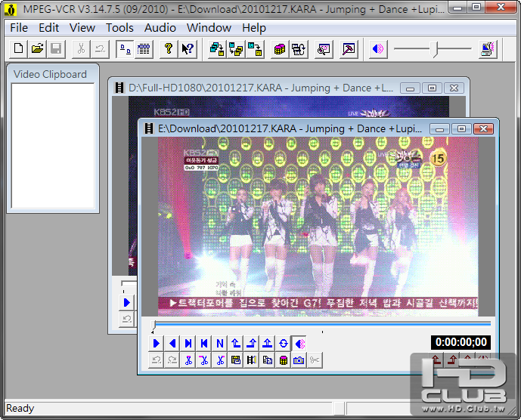Click the cut-left scissors icon
This screenshot has height=420, width=521.
click(x=204, y=360)
